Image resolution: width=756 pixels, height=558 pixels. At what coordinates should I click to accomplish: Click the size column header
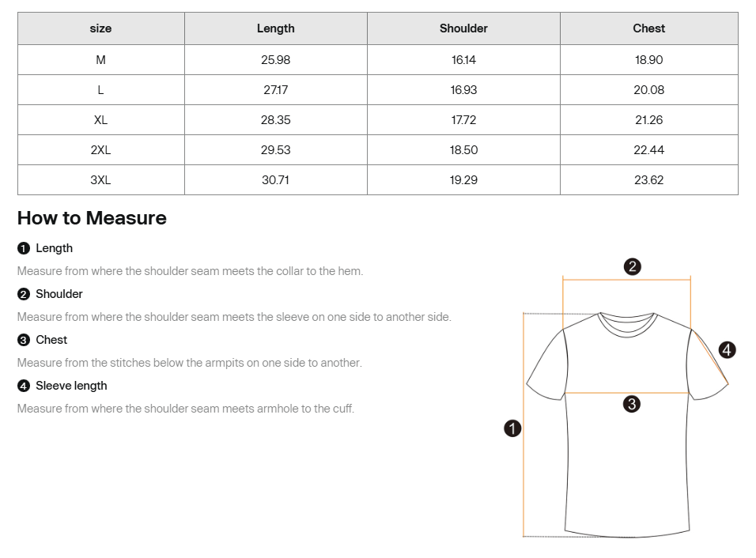click(x=100, y=28)
